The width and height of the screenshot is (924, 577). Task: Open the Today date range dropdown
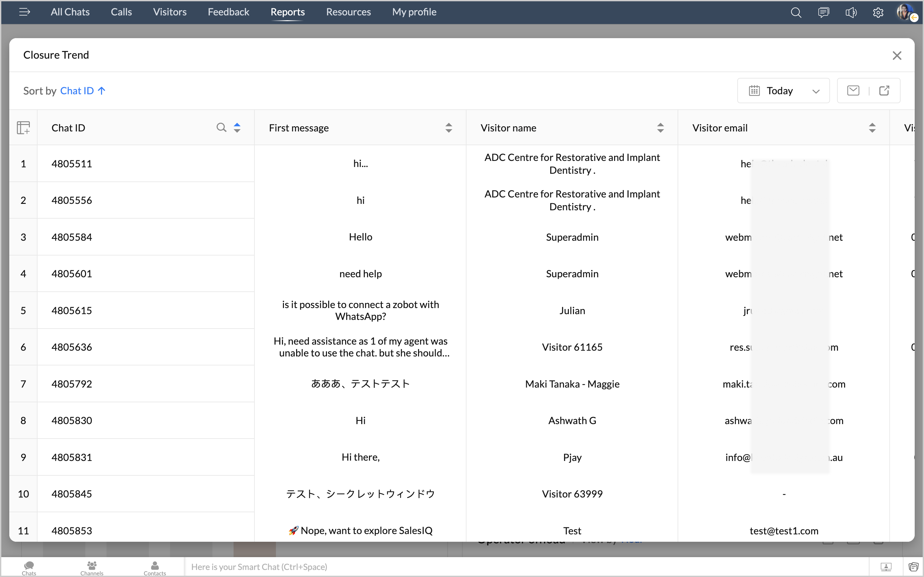pyautogui.click(x=783, y=91)
